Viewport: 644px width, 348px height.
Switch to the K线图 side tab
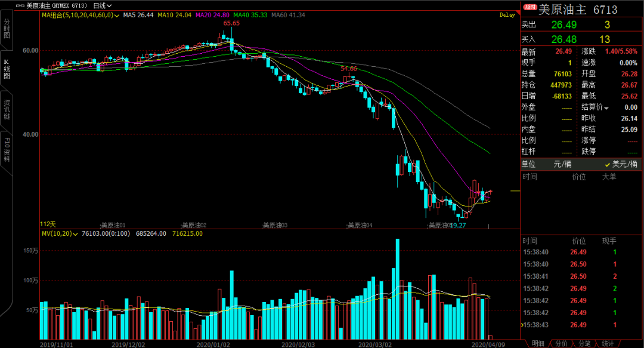coord(7,69)
